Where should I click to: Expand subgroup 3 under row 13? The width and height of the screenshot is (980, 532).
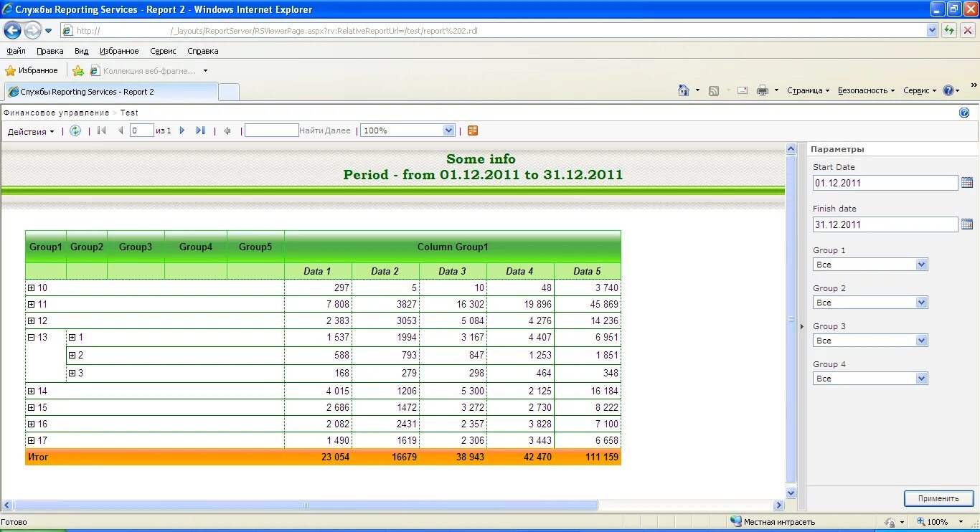(x=72, y=373)
